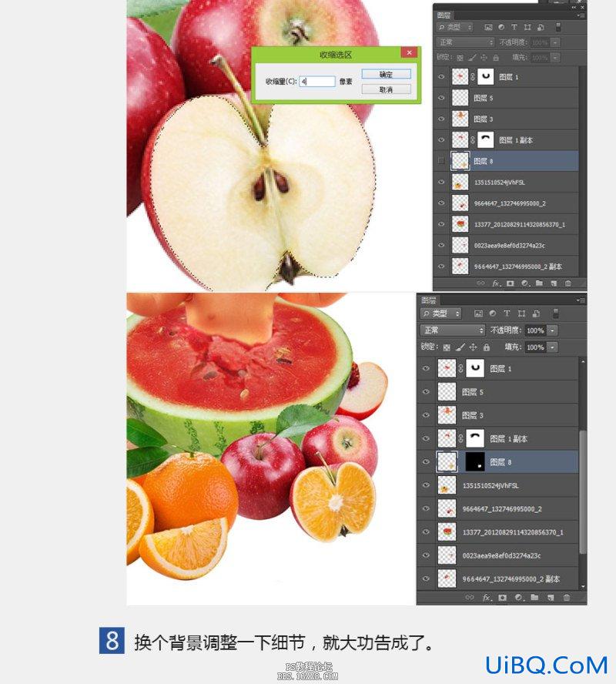The width and height of the screenshot is (616, 684).
Task: Close the 收缩选区 dialog
Action: coord(409,53)
